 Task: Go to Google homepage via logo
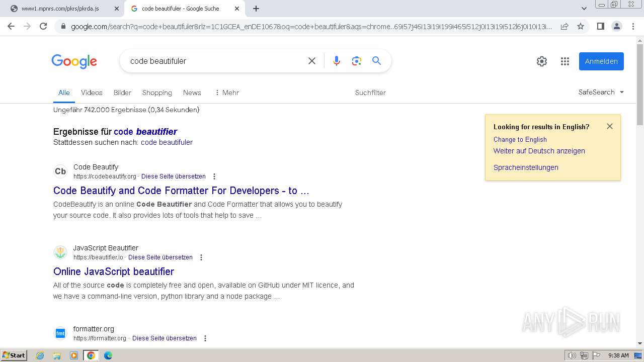click(74, 61)
